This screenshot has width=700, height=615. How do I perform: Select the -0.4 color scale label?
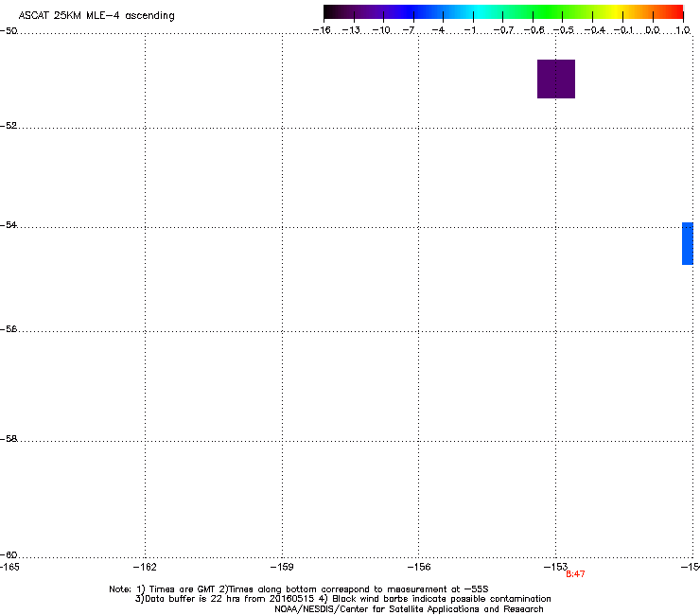coord(595,30)
